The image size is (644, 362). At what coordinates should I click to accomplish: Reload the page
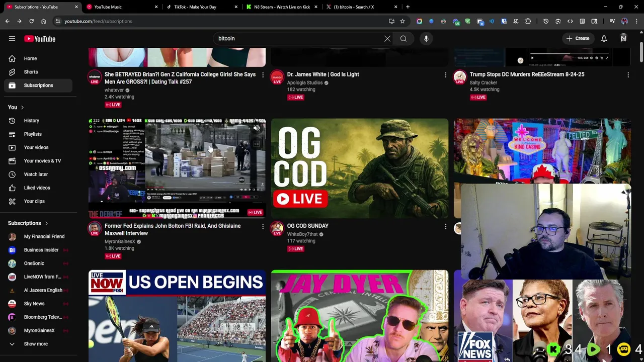tap(31, 21)
